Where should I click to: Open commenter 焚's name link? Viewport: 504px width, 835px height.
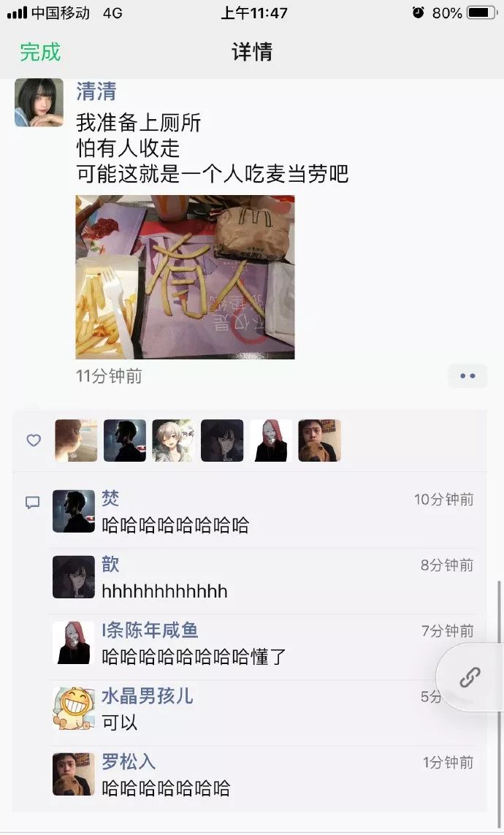[x=110, y=498]
